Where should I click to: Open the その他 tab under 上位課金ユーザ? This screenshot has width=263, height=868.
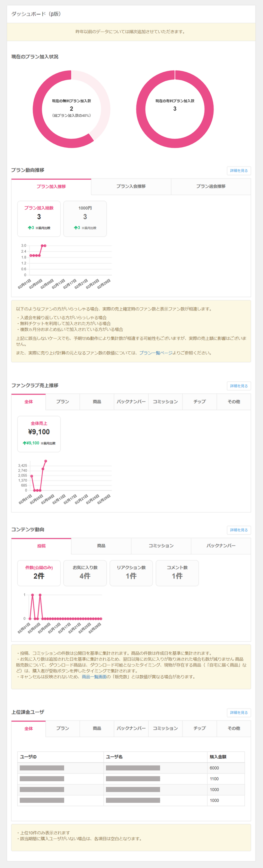pos(234,728)
